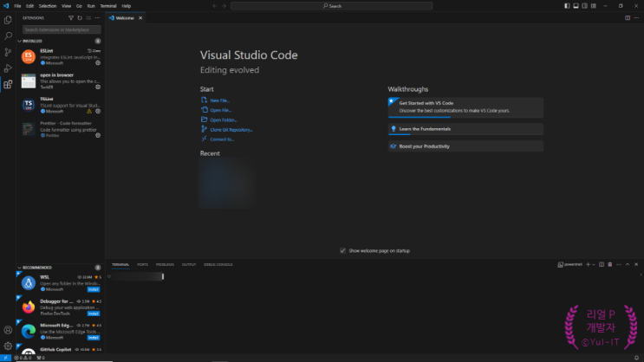Open editor more actions ellipsis
Viewport: 644px width, 362px height.
[636, 18]
